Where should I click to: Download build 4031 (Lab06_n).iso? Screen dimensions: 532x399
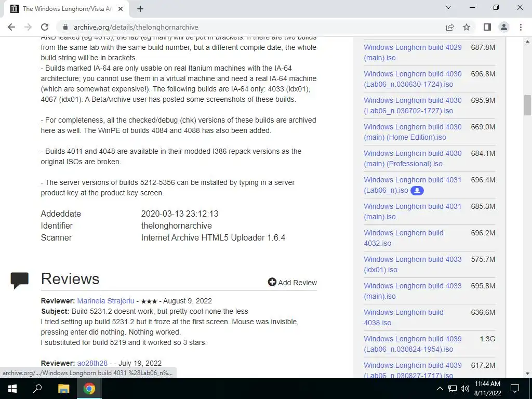click(413, 185)
